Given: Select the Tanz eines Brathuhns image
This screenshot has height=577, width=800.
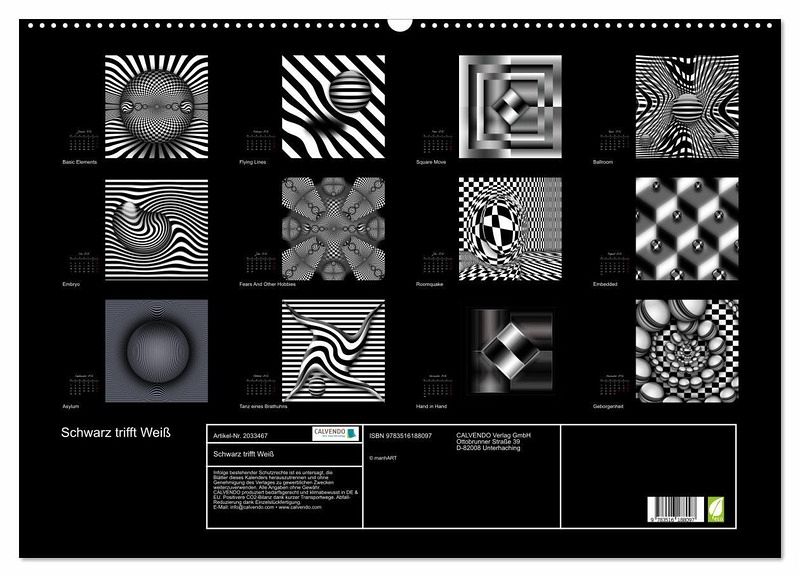Looking at the screenshot, I should pos(332,351).
